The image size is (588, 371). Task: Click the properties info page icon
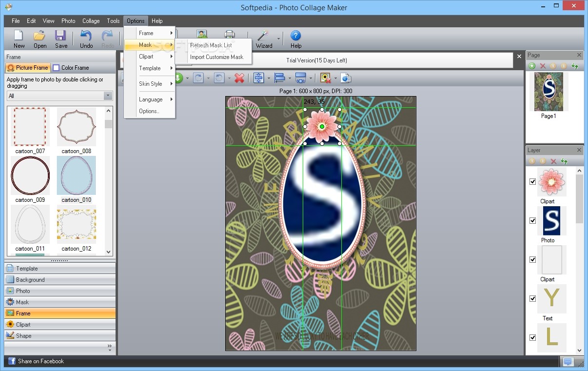346,78
